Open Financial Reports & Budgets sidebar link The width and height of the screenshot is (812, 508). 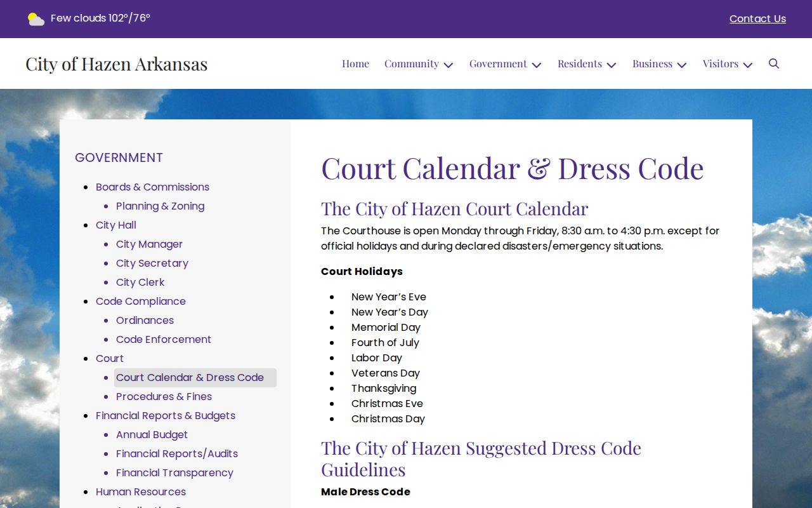coord(166,415)
